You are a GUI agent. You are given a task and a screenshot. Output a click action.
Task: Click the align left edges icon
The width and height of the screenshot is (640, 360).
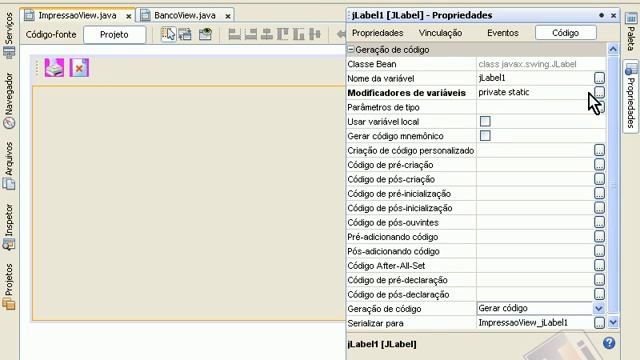[234, 34]
